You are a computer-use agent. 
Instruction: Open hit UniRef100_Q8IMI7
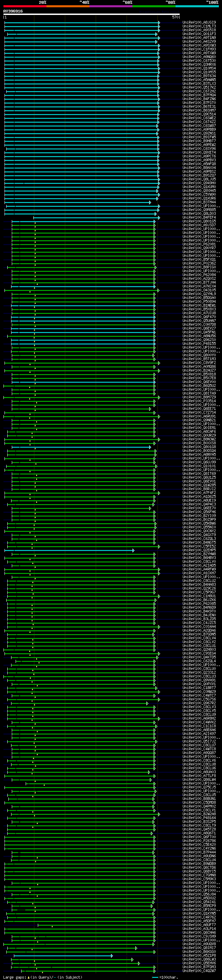pyautogui.click(x=199, y=948)
